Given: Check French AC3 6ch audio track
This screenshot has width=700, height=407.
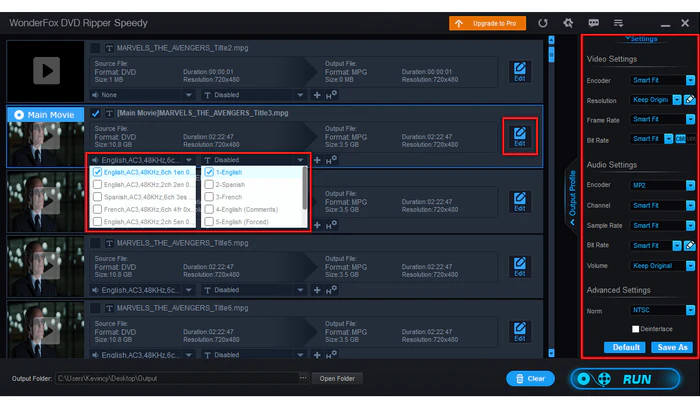Looking at the screenshot, I should [x=97, y=209].
